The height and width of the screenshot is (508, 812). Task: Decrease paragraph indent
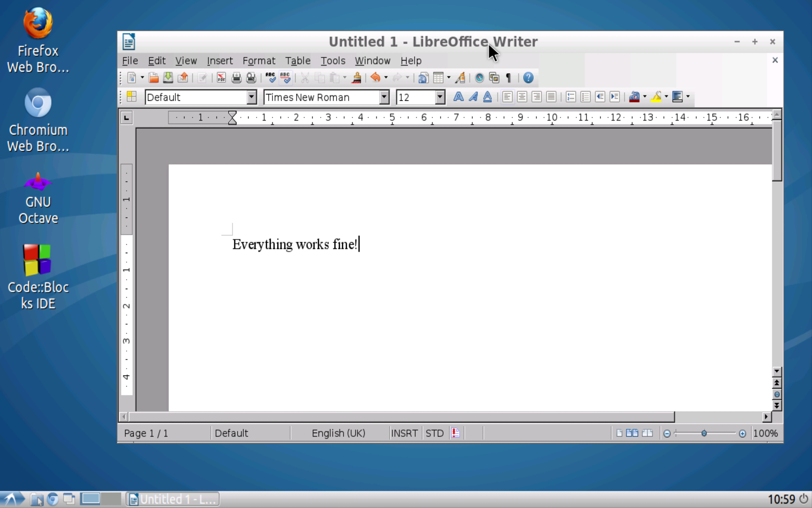pos(600,97)
